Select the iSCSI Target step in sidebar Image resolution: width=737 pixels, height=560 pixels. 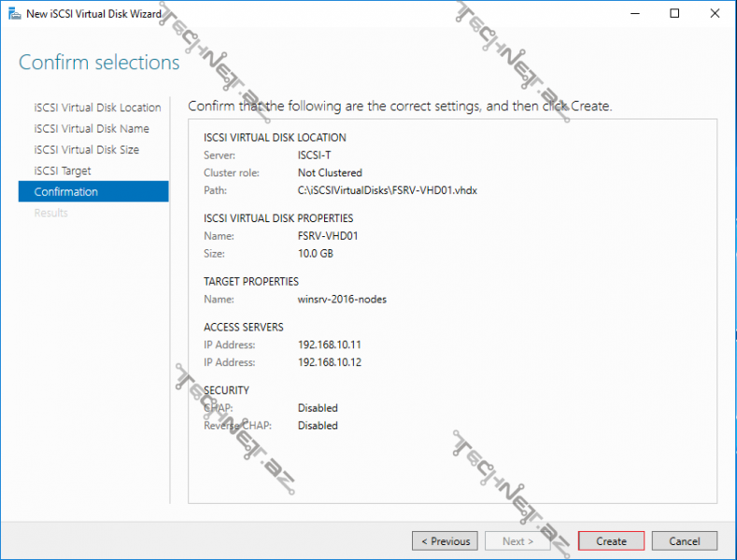pyautogui.click(x=63, y=171)
